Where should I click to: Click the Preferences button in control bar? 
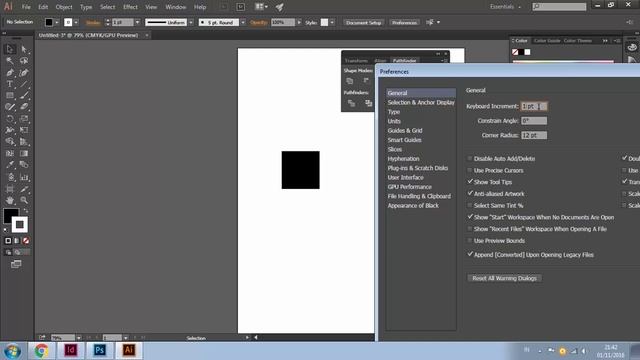(404, 22)
